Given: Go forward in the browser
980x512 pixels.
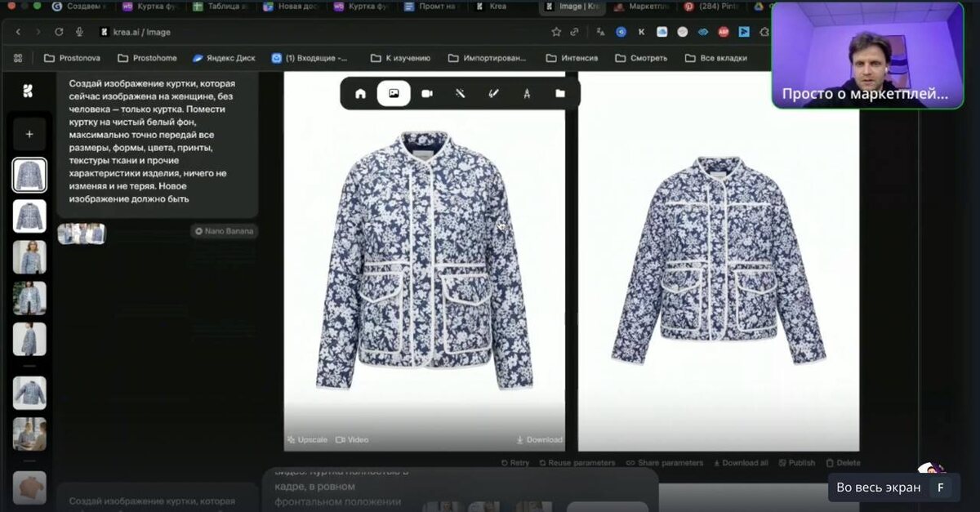Looking at the screenshot, I should click(x=38, y=32).
